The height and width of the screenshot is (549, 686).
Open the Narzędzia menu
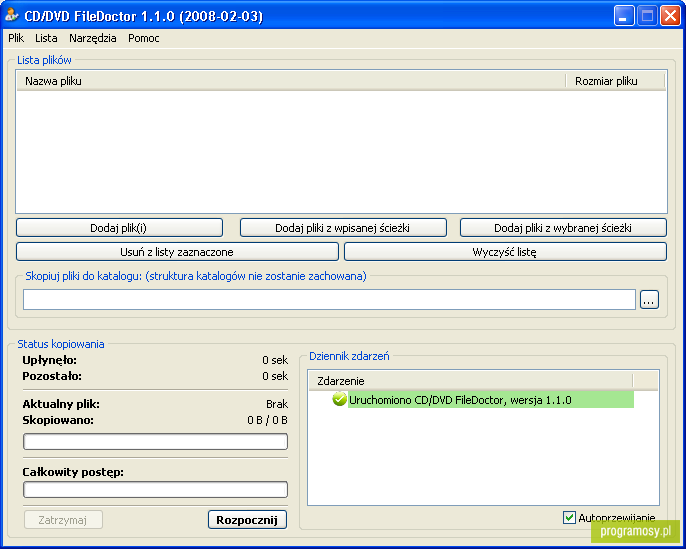click(93, 38)
